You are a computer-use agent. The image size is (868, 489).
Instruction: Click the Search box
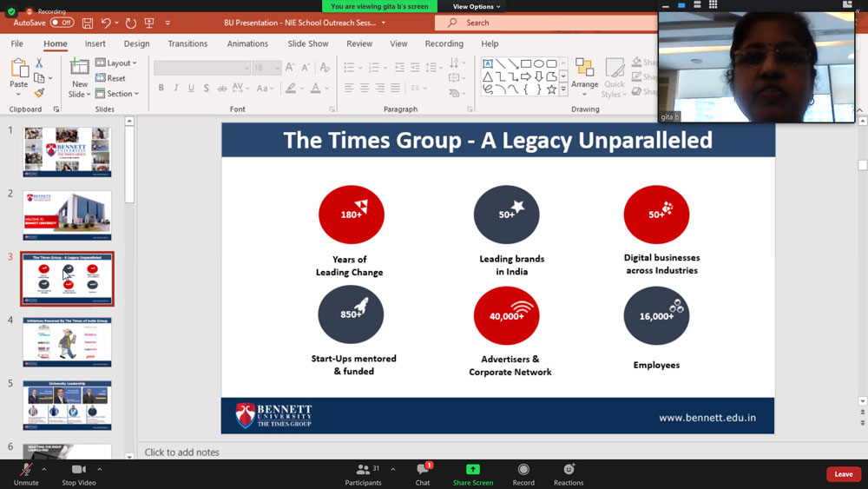[545, 23]
